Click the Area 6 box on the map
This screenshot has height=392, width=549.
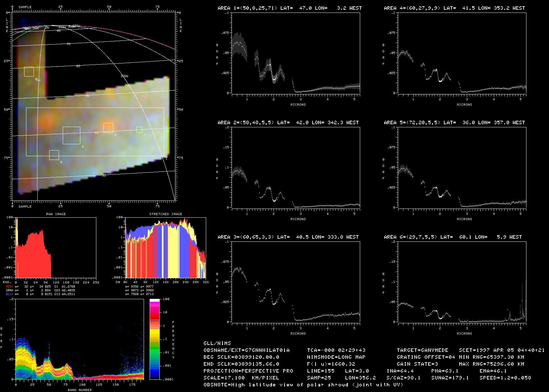click(29, 72)
